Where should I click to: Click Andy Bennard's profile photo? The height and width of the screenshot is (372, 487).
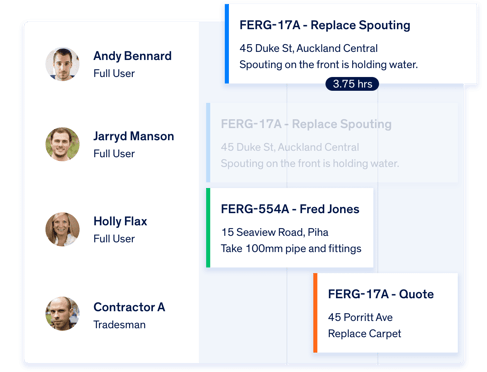click(62, 64)
